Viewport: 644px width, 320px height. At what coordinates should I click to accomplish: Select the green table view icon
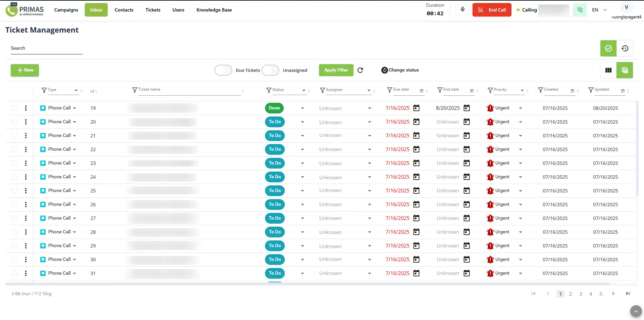point(625,70)
